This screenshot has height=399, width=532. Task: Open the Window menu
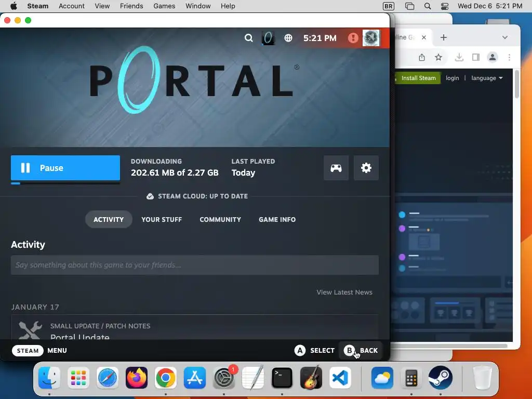(198, 6)
